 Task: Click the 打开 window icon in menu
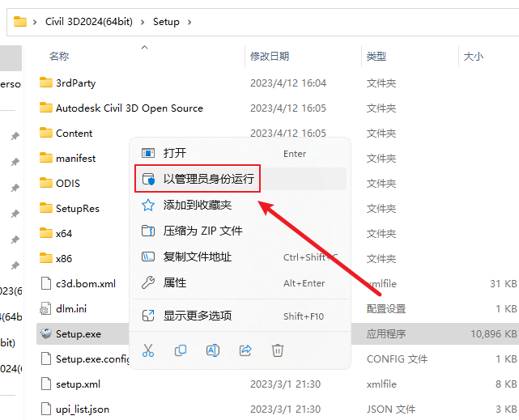coord(148,153)
